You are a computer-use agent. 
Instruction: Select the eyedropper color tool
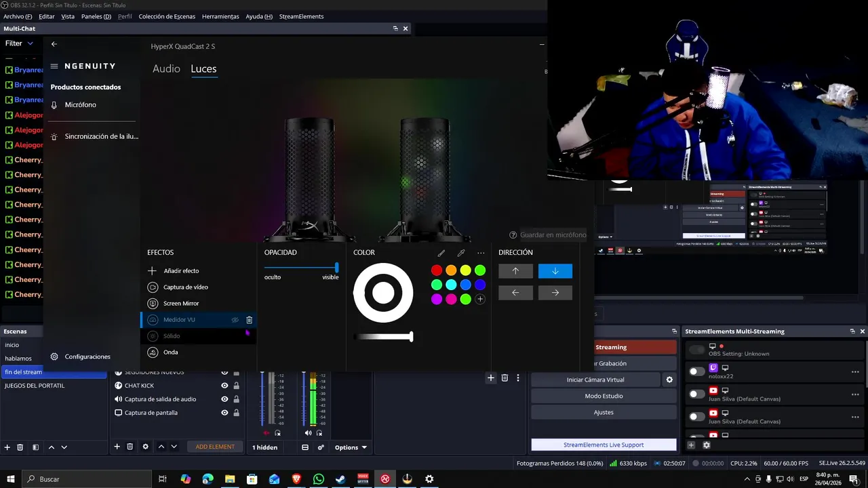(x=461, y=253)
